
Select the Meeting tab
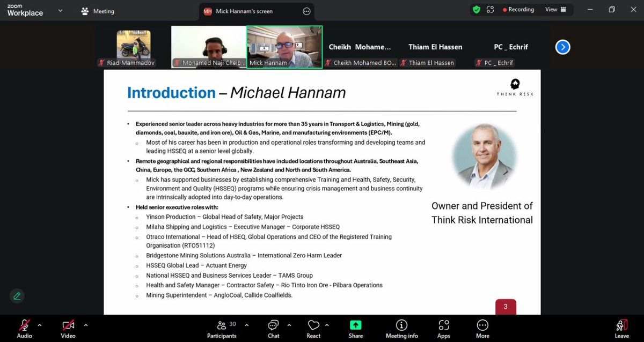pos(98,11)
